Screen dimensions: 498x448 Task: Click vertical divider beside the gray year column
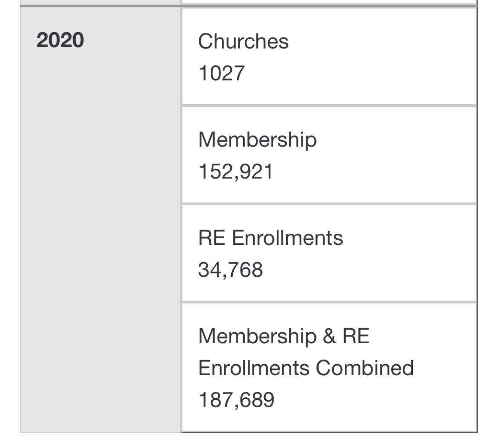tap(181, 219)
